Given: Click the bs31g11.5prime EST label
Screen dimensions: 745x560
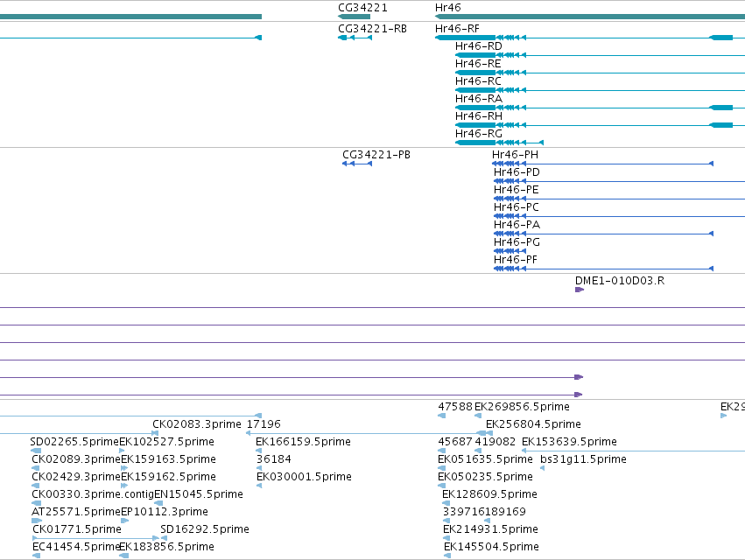Looking at the screenshot, I should click(x=583, y=459).
